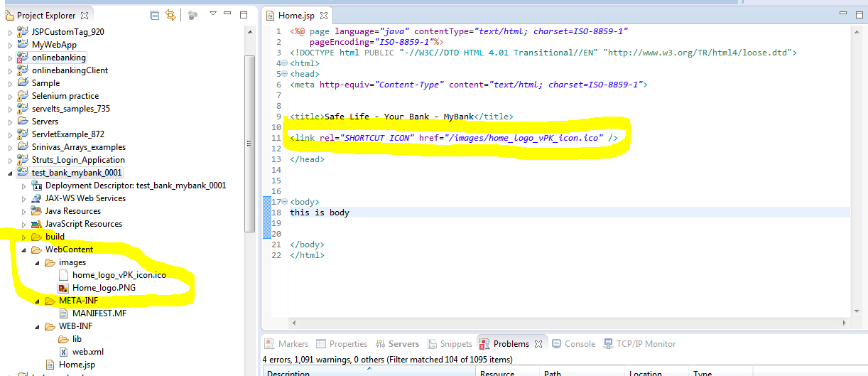Close the Project Explorer view tab
The height and width of the screenshot is (376, 868).
click(85, 15)
